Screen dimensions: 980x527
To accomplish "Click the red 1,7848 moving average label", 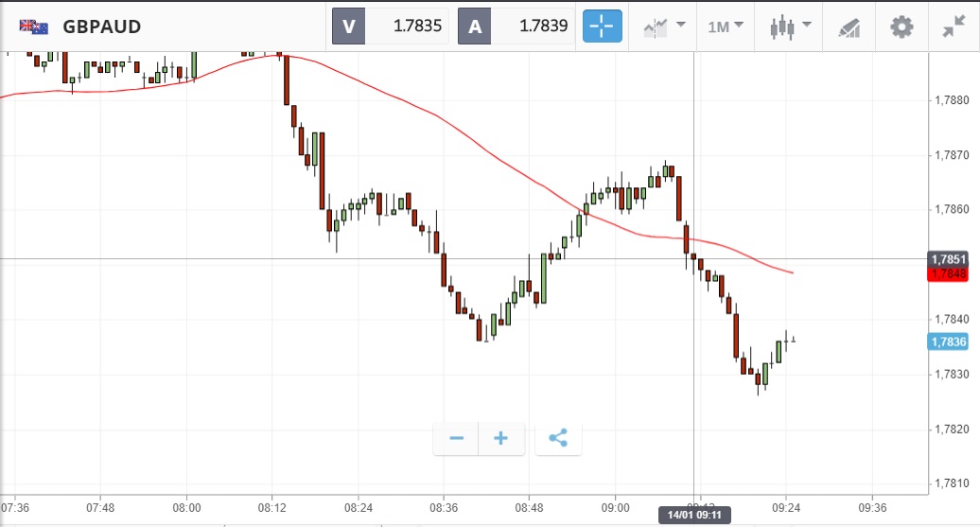I will 948,274.
